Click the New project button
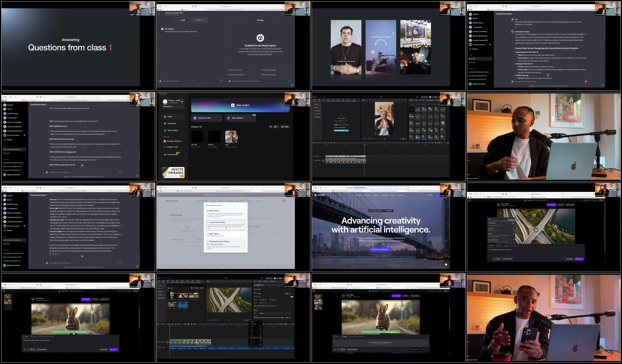The image size is (622, 364). tap(240, 105)
